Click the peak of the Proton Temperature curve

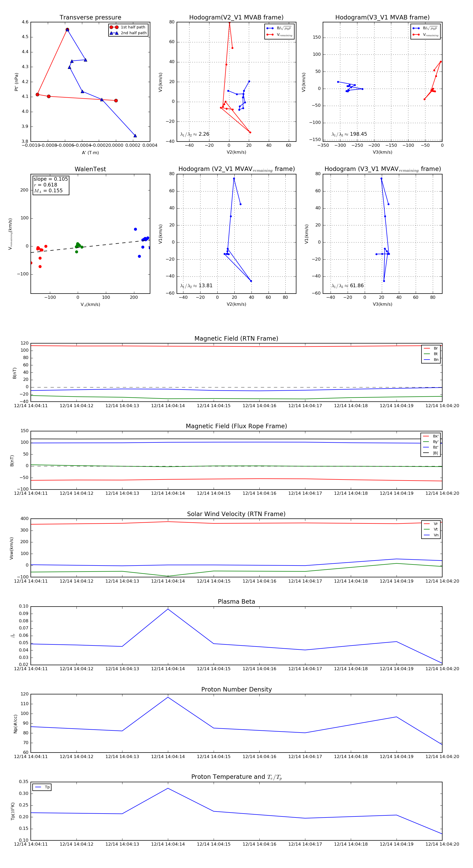[x=168, y=788]
